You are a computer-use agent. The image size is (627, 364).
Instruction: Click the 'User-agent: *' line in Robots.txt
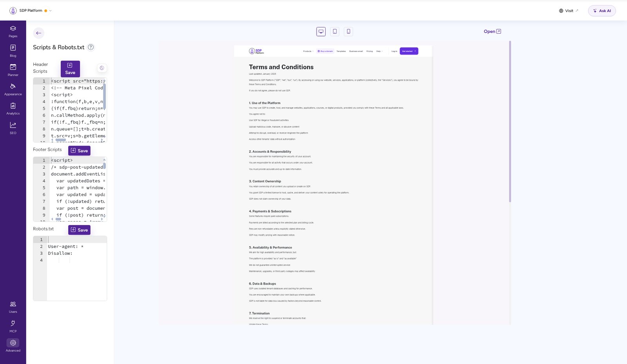[x=65, y=247]
